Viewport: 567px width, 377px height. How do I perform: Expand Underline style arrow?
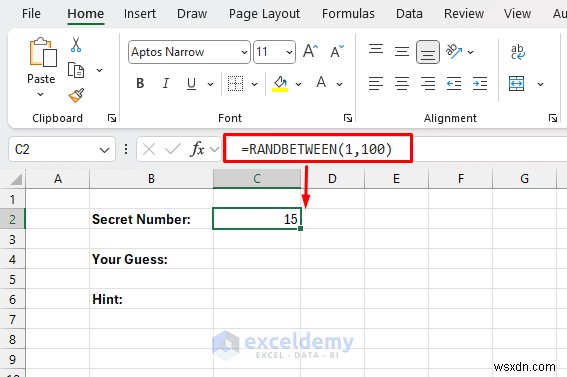210,84
